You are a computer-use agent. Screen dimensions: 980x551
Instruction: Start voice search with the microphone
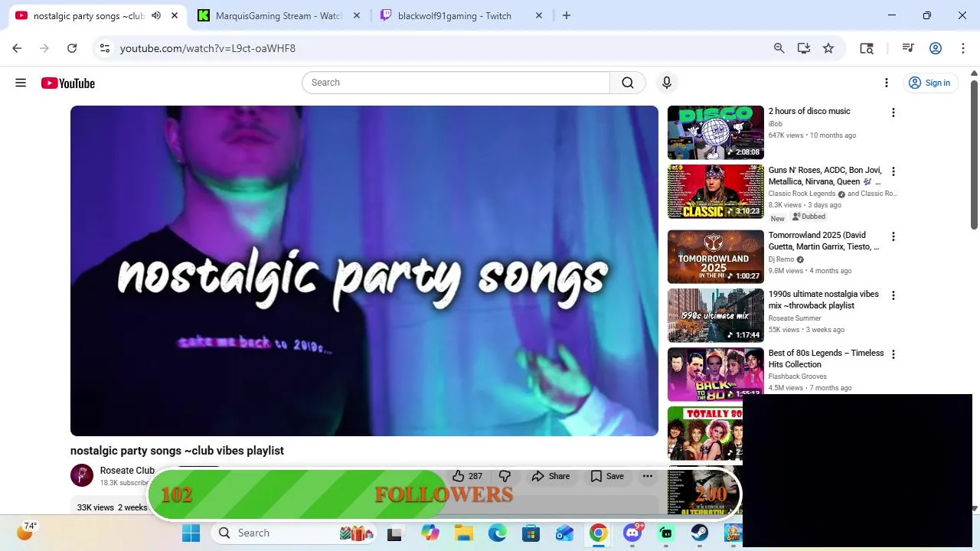(x=667, y=83)
